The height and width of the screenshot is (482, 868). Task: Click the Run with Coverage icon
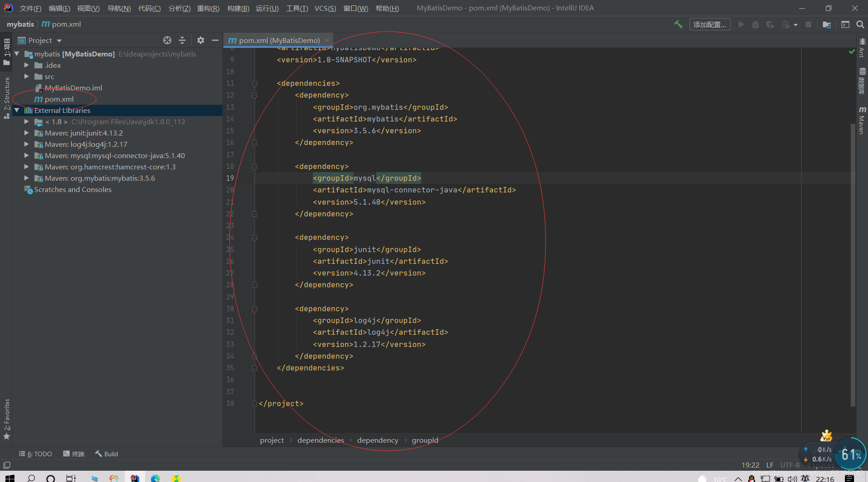coord(770,24)
